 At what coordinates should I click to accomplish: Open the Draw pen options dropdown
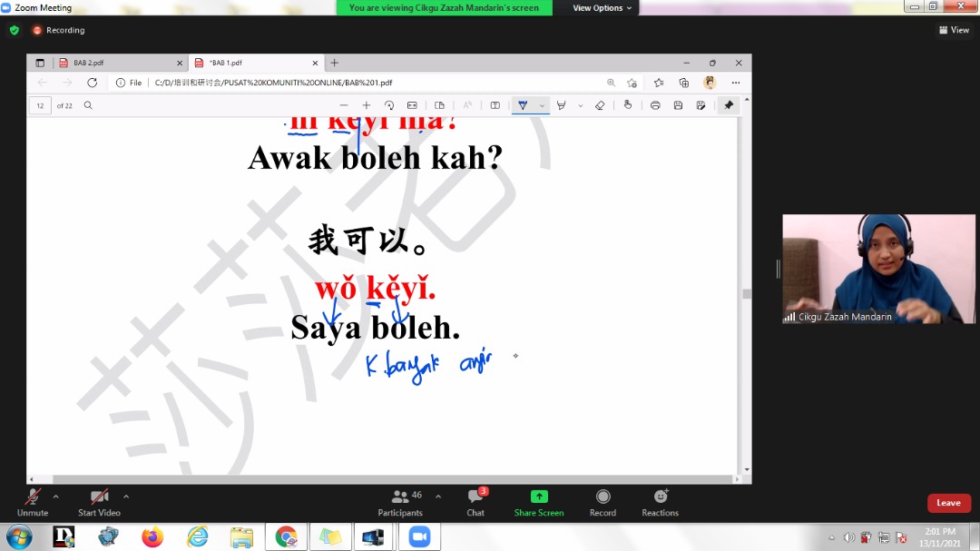tap(542, 105)
